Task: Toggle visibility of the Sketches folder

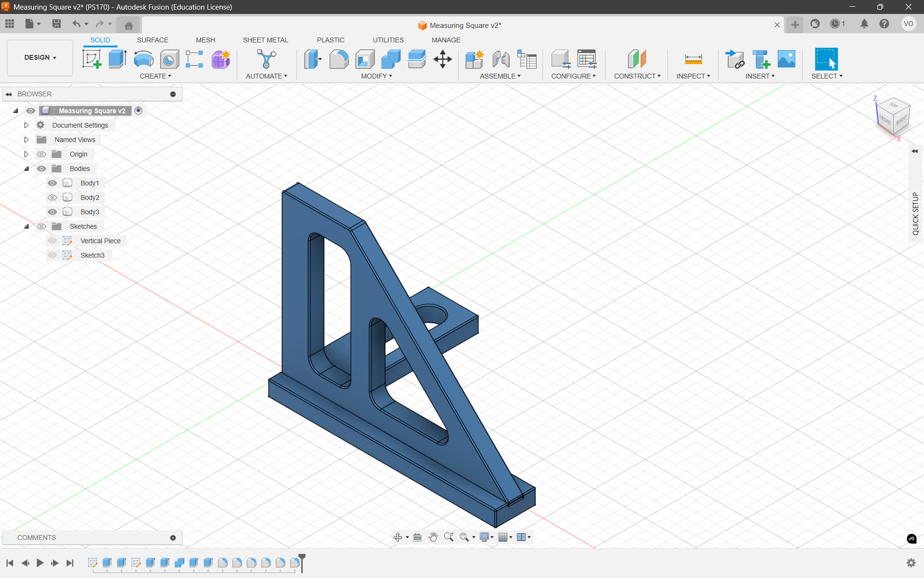Action: (x=42, y=226)
